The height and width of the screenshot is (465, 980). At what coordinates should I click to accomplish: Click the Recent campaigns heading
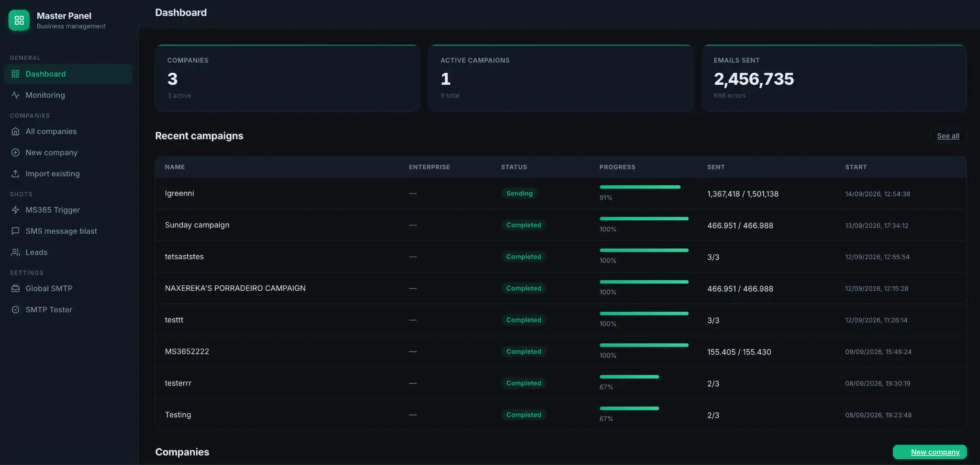click(199, 136)
